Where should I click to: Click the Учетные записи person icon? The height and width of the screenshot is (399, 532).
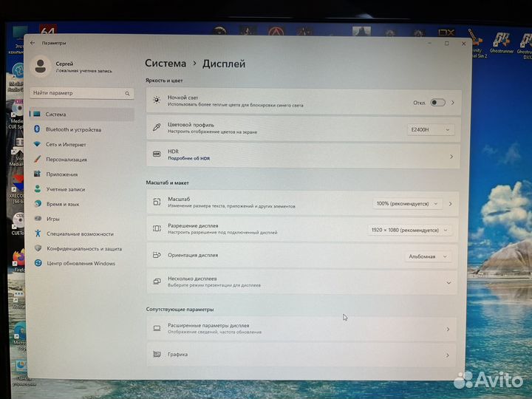(38, 188)
